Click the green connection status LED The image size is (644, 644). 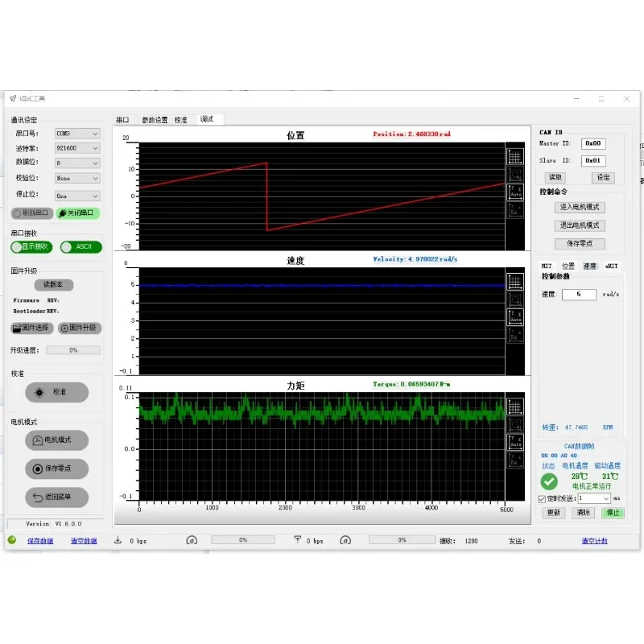point(12,540)
